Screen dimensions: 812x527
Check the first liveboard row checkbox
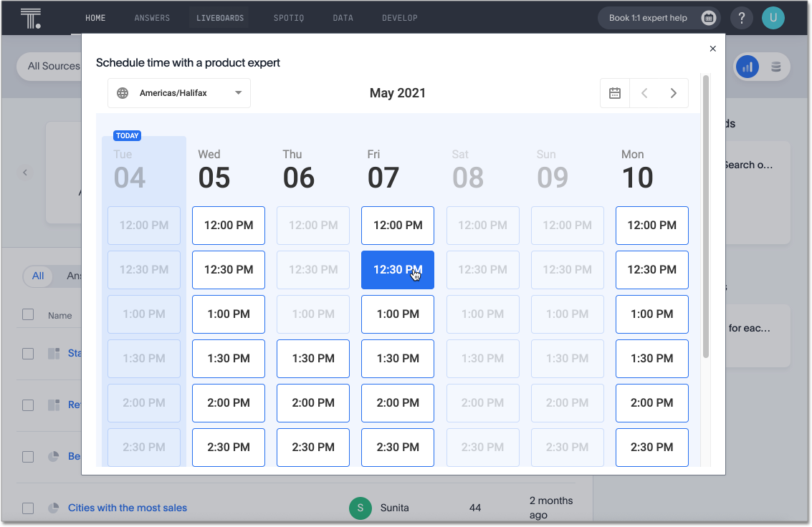(28, 352)
